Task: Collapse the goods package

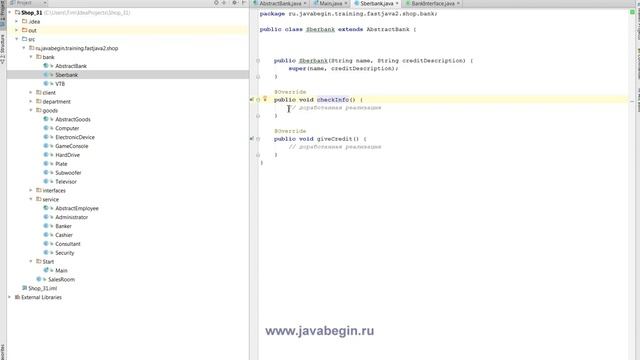Action: (x=31, y=110)
